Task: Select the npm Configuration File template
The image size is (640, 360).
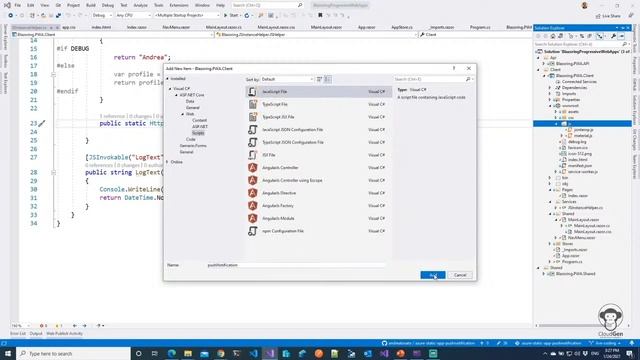Action: click(319, 231)
